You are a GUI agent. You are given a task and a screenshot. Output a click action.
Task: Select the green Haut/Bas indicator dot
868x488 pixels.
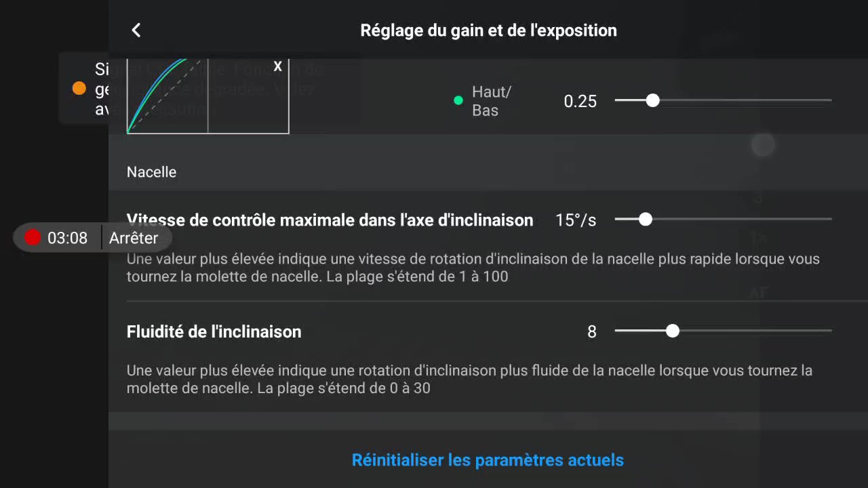click(458, 100)
